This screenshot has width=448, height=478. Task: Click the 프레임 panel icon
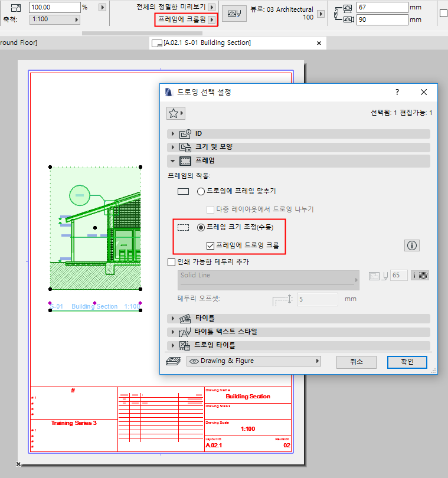185,161
